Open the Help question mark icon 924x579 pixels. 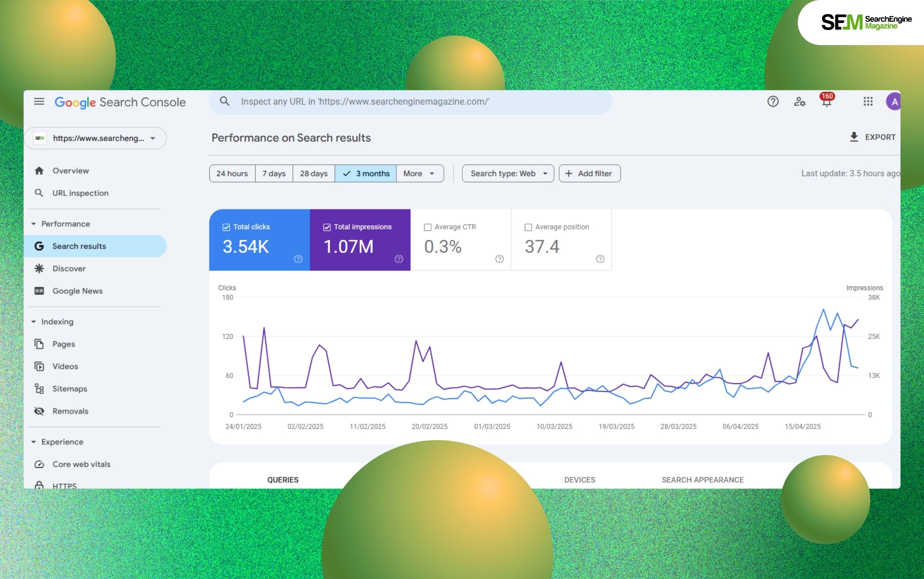(773, 101)
